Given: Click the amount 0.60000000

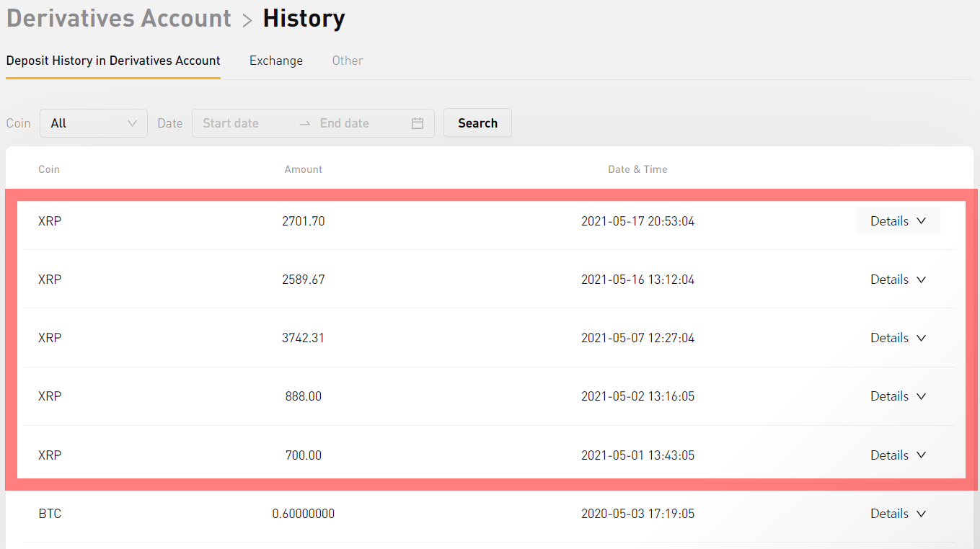Looking at the screenshot, I should pos(304,514).
